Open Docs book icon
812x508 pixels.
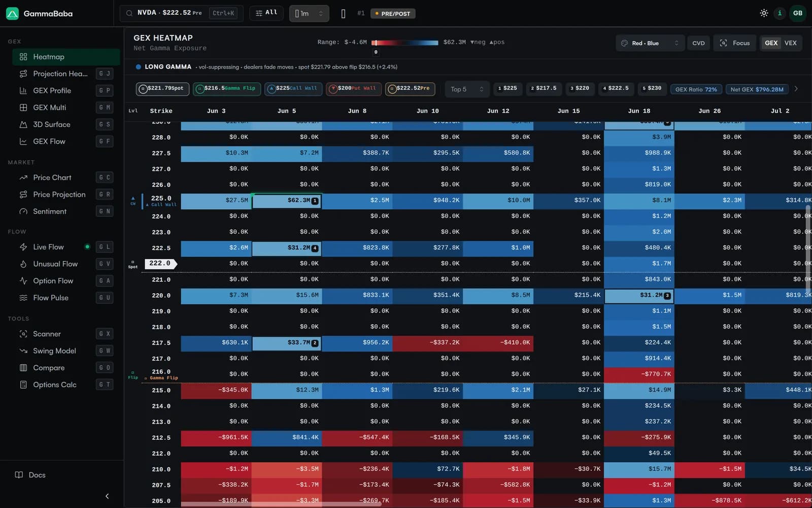pos(19,475)
